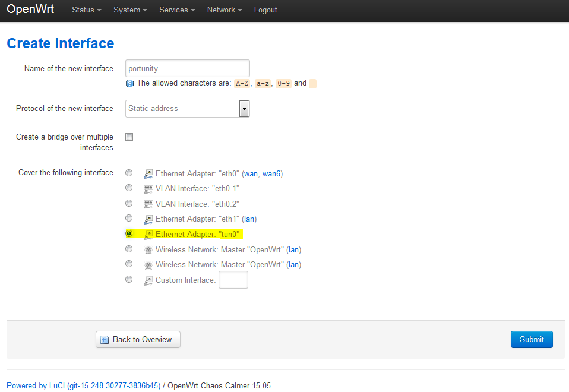
Task: Click Logout in the top navigation
Action: pos(265,10)
